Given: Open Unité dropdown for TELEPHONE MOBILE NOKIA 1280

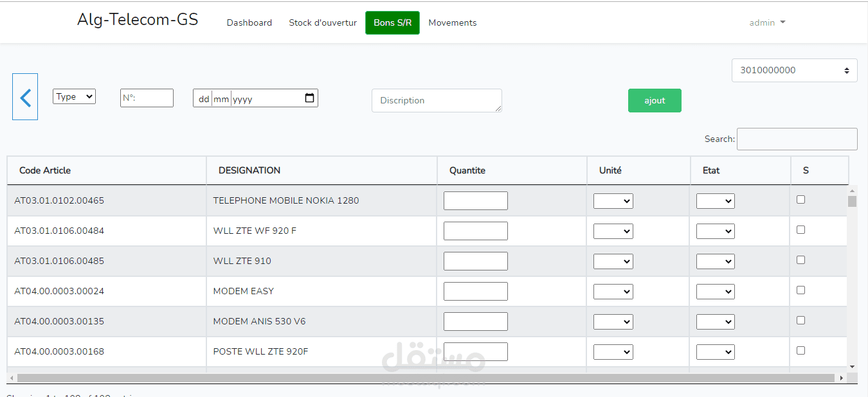Looking at the screenshot, I should (613, 201).
